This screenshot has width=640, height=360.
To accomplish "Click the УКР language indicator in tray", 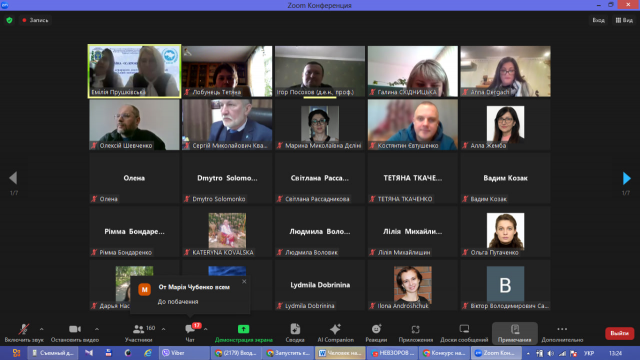I will (589, 353).
